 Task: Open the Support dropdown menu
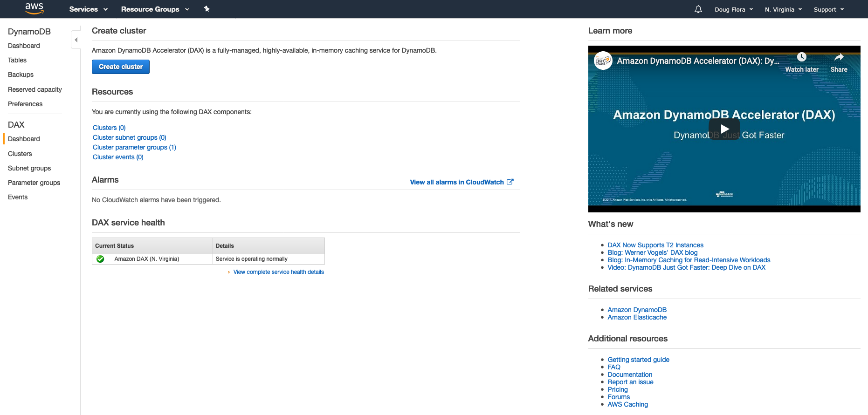[829, 9]
